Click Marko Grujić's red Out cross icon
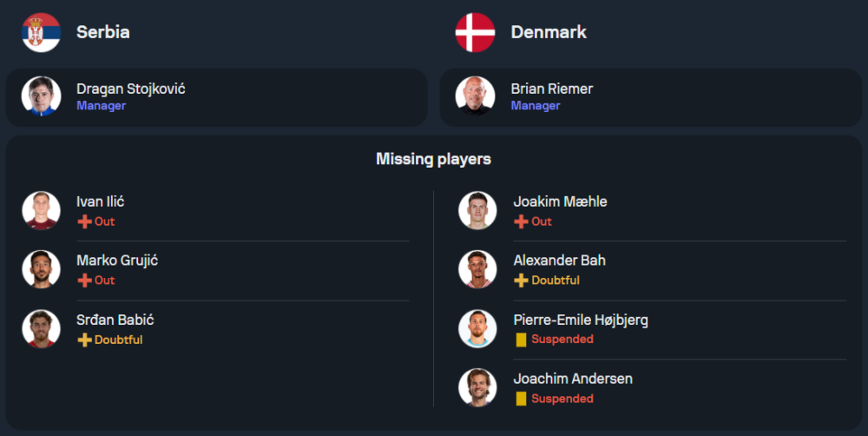Viewport: 868px width, 436px height. pos(84,281)
